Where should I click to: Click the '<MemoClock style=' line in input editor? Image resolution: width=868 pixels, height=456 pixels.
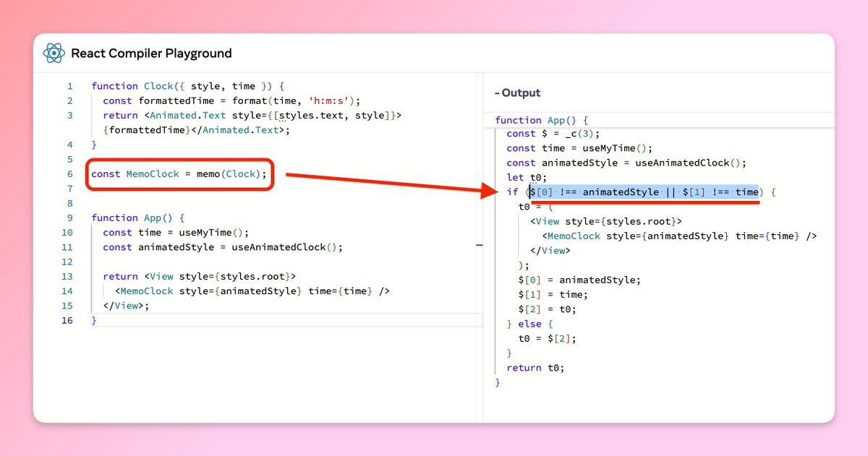(x=252, y=291)
